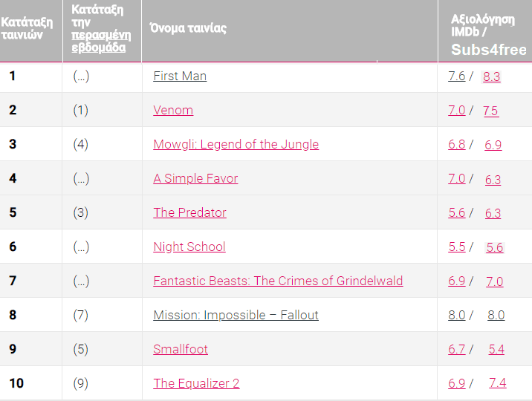Open The Equalizer 2's Subs4free rating 7.4

pyautogui.click(x=497, y=383)
